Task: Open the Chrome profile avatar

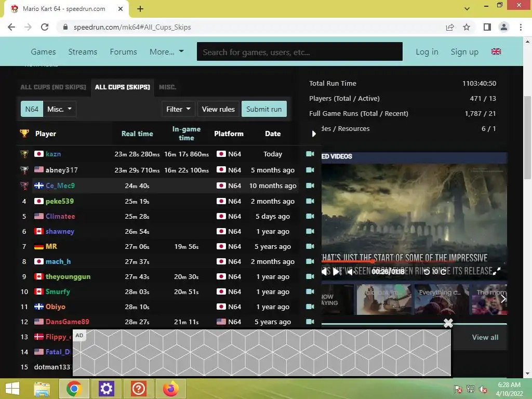Action: (504, 27)
